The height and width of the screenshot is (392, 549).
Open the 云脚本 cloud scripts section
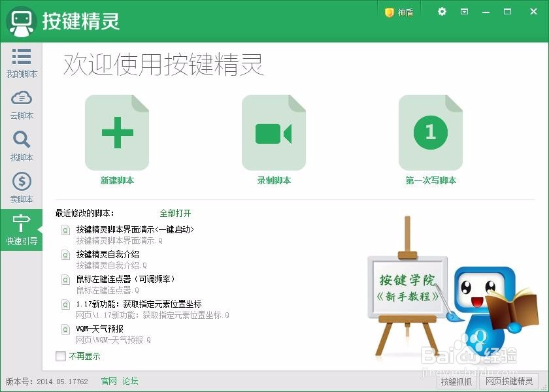(22, 105)
